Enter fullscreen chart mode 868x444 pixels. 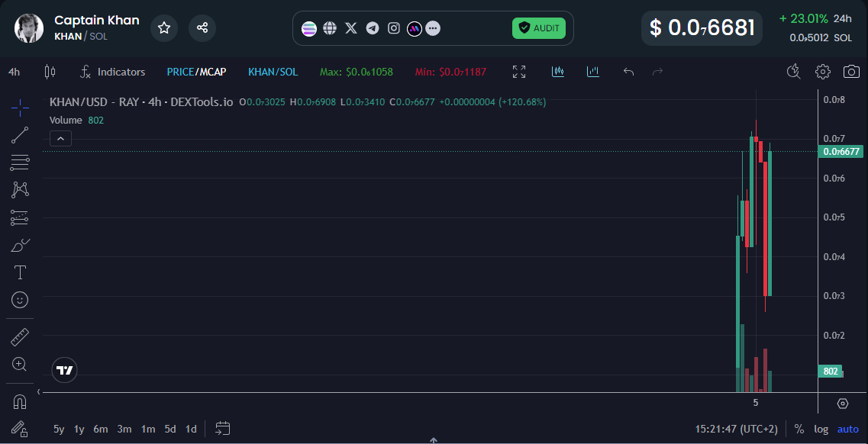coord(518,72)
